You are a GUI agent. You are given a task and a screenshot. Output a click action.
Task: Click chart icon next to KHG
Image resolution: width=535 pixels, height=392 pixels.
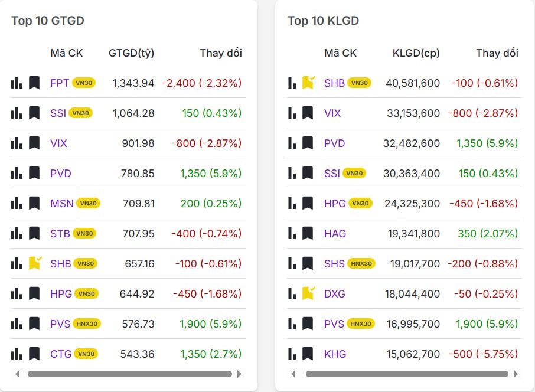point(292,354)
